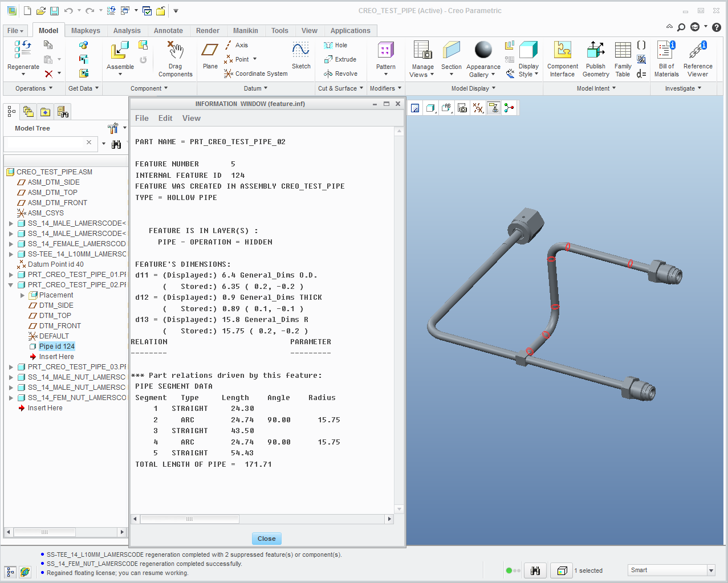Click the Save icon in quick access toolbar
This screenshot has width=728, height=583.
pos(54,11)
